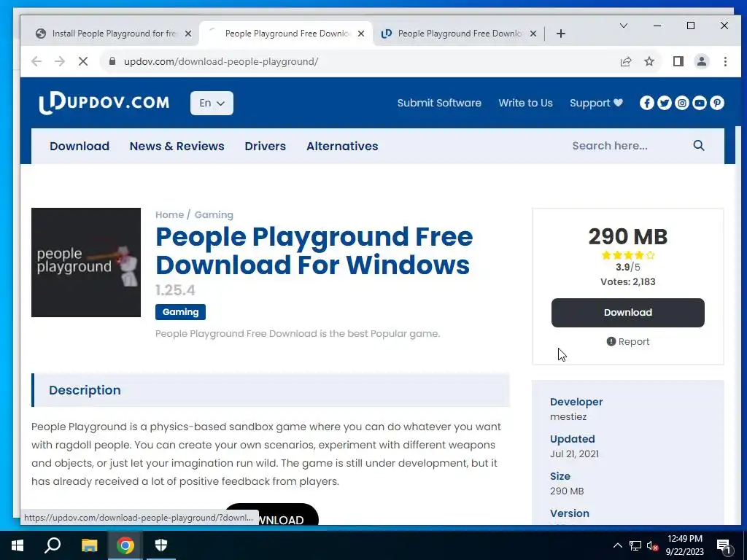Show hidden system tray icons
The height and width of the screenshot is (560, 747).
coord(617,545)
